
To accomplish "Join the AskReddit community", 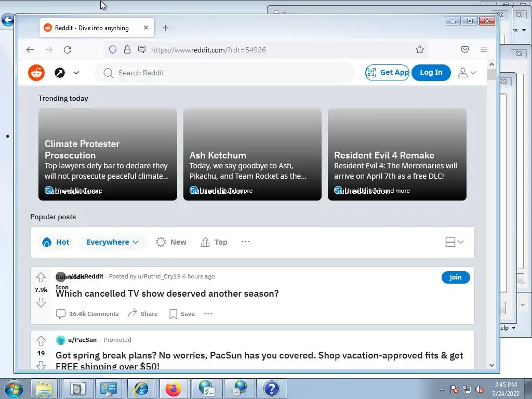I will click(x=455, y=277).
